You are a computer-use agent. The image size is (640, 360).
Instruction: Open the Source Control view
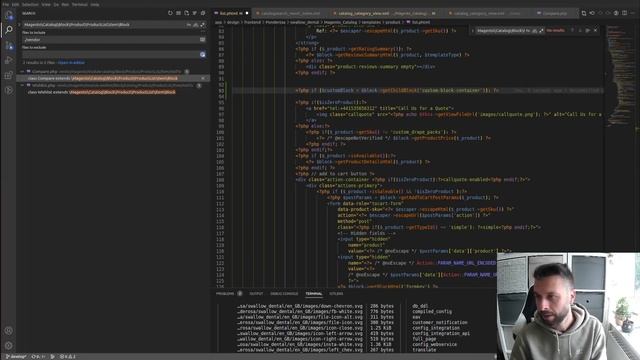(9, 46)
